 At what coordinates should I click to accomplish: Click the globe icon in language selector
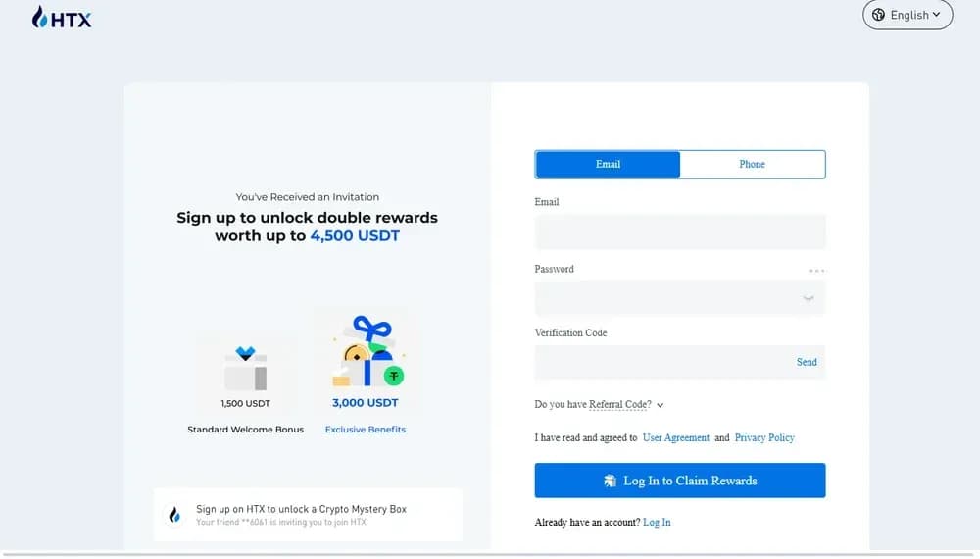(x=878, y=15)
